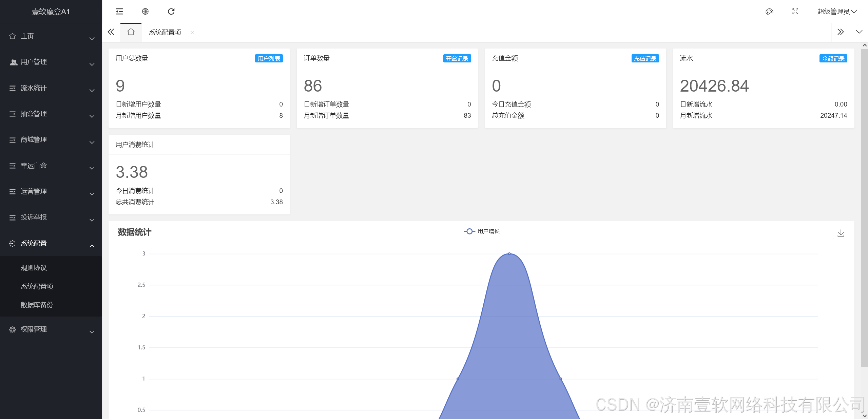
Task: Toggle 用户增长 legend series in chart
Action: [x=482, y=231]
